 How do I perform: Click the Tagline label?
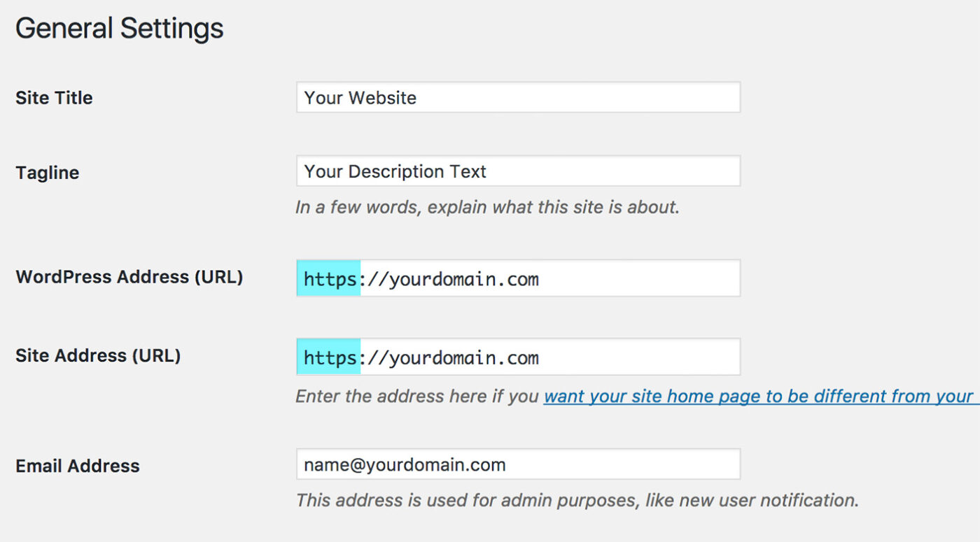click(x=47, y=173)
